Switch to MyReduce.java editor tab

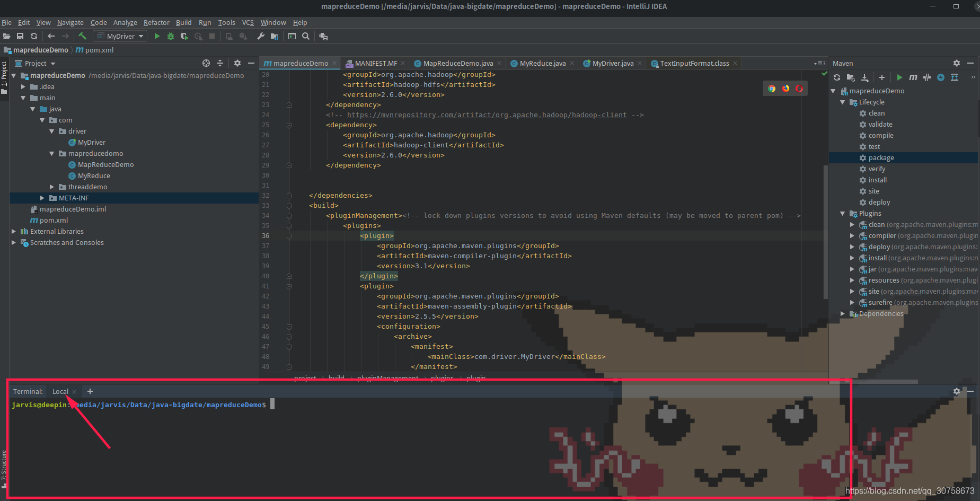point(542,63)
